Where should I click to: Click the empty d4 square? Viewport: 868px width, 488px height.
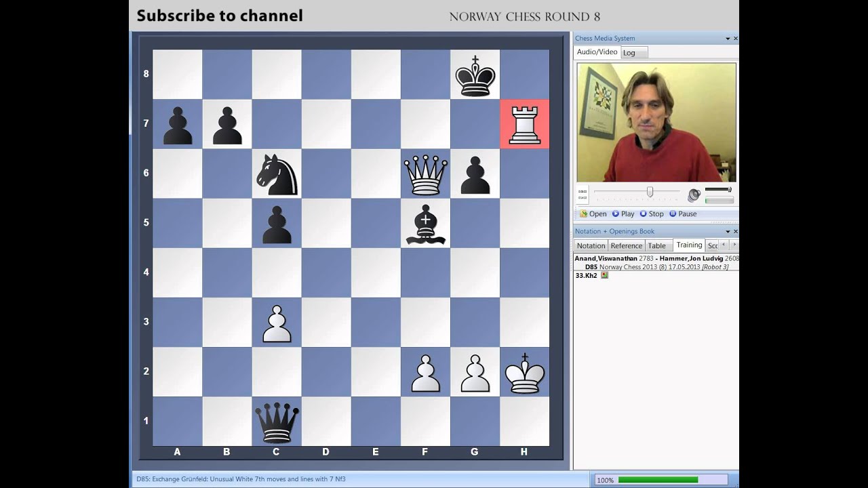coord(326,273)
